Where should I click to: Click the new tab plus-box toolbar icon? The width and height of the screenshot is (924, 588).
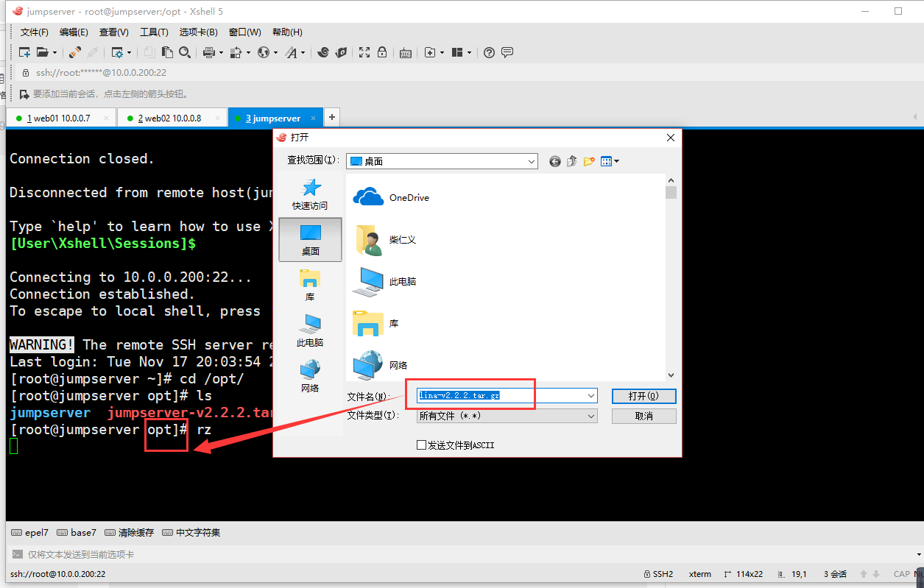[430, 52]
